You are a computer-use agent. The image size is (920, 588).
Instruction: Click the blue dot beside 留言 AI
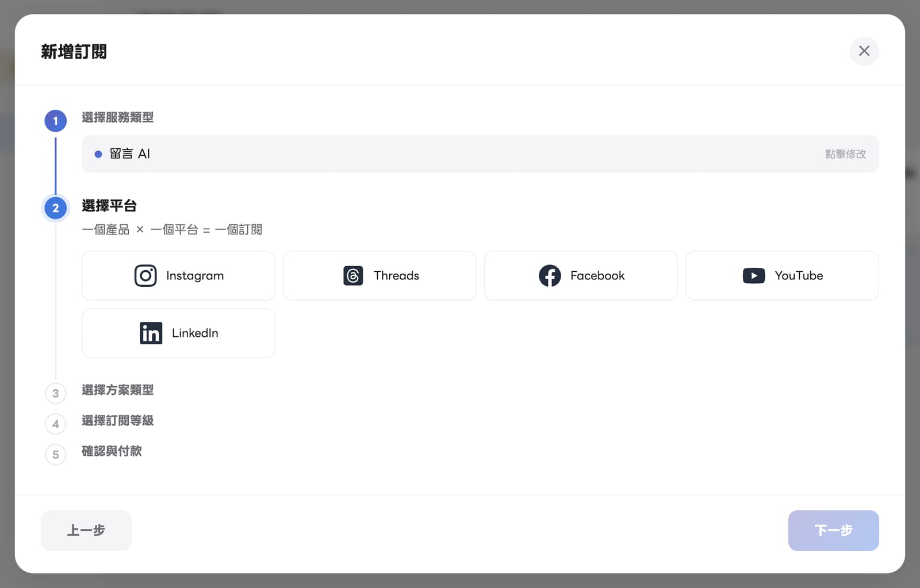click(98, 154)
